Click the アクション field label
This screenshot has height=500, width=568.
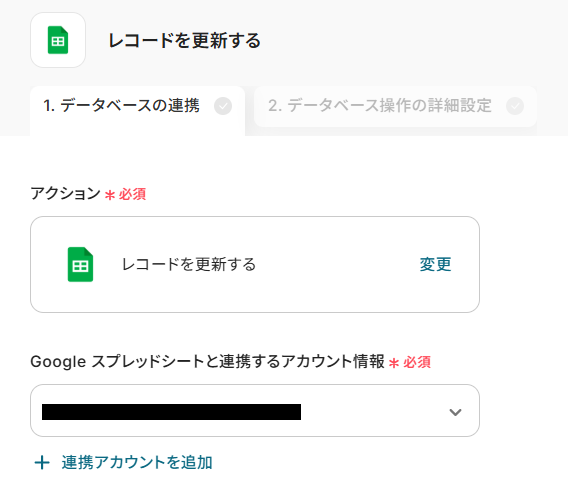(66, 193)
